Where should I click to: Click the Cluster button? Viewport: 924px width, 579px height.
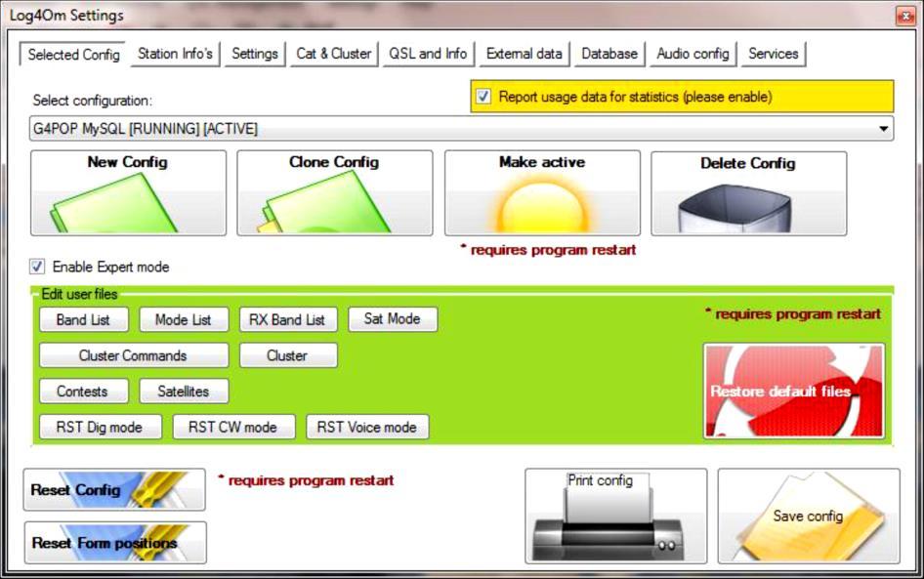pyautogui.click(x=288, y=355)
